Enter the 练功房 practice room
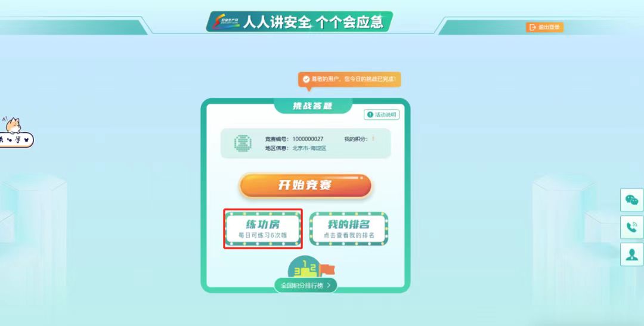 [x=263, y=229]
